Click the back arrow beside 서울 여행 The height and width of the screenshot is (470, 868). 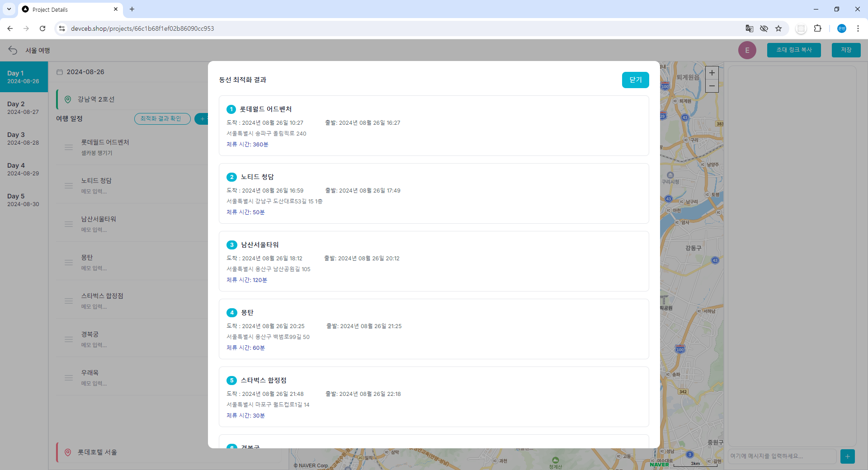[13, 50]
